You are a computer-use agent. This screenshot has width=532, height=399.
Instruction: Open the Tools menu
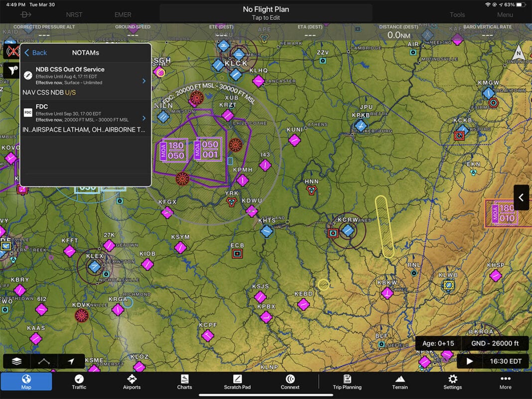[457, 14]
